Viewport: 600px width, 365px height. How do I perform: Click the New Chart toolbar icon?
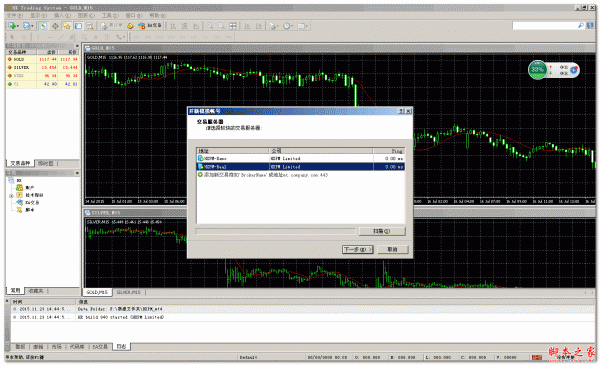tap(11, 26)
